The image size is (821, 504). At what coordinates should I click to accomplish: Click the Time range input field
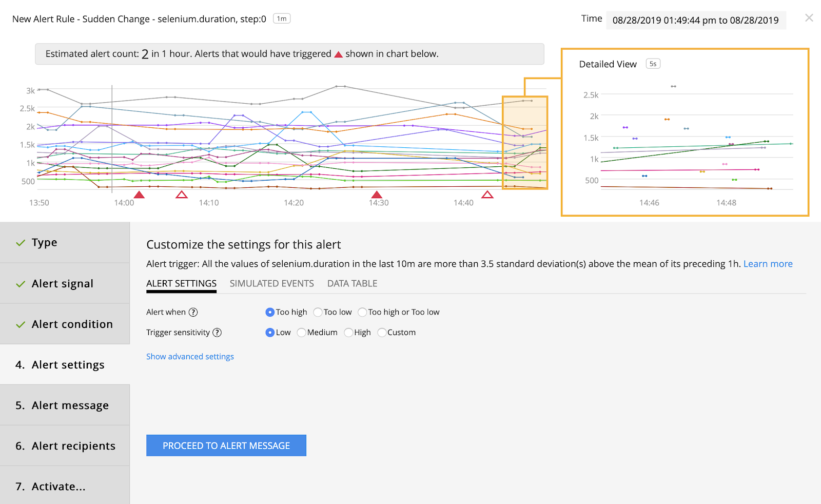tap(696, 20)
